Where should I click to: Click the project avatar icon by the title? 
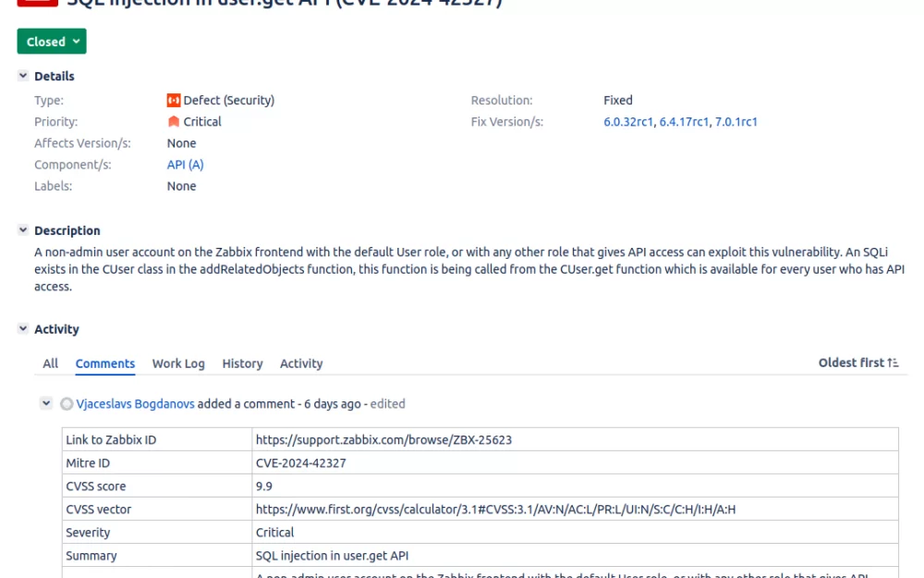point(38,3)
